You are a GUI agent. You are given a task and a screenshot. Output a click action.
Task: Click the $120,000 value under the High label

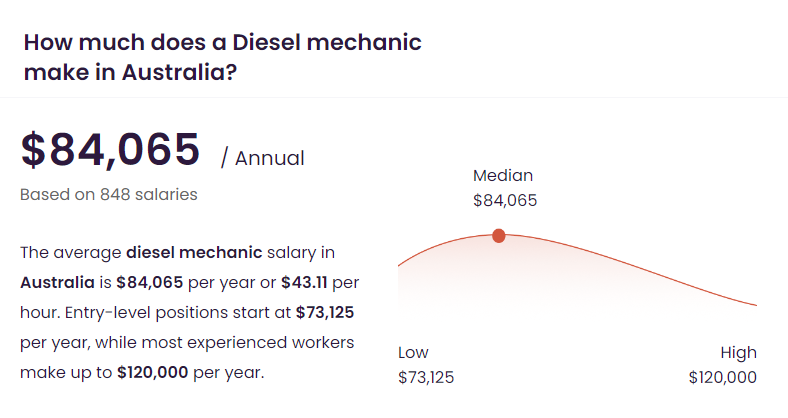[722, 377]
